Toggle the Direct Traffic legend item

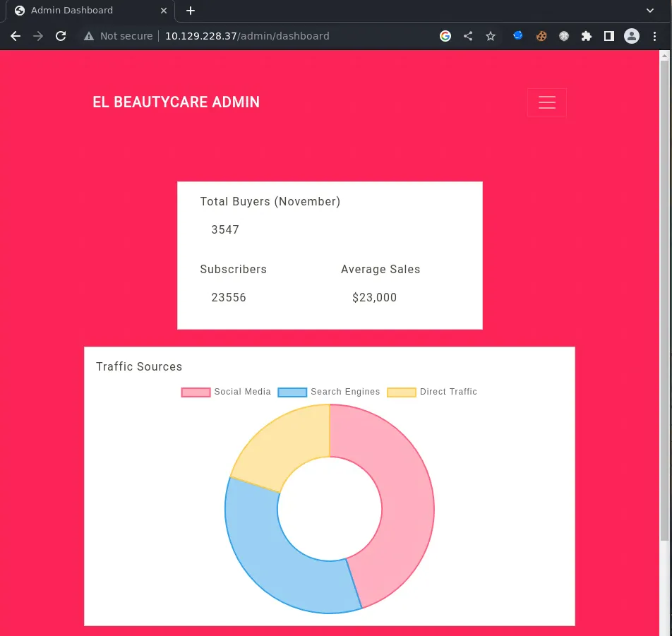[432, 392]
